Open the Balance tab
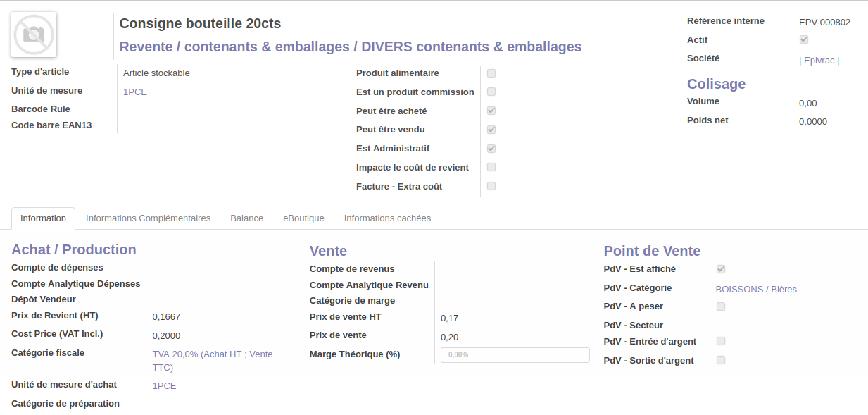Screen dimensions: 868x415 [x=246, y=218]
